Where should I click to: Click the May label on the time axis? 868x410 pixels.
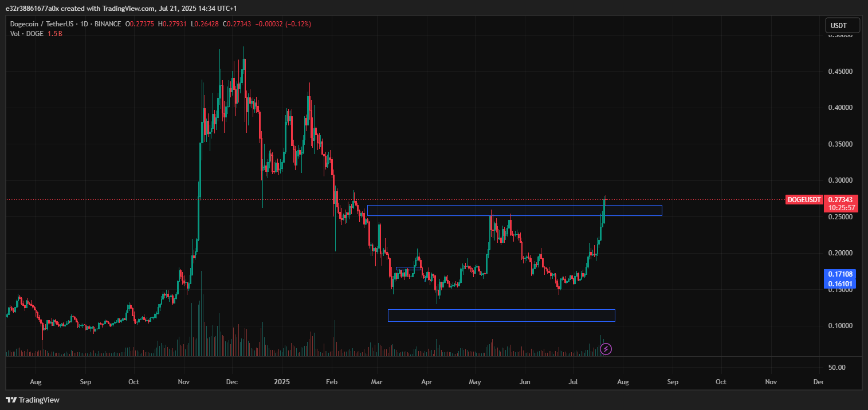(x=475, y=381)
